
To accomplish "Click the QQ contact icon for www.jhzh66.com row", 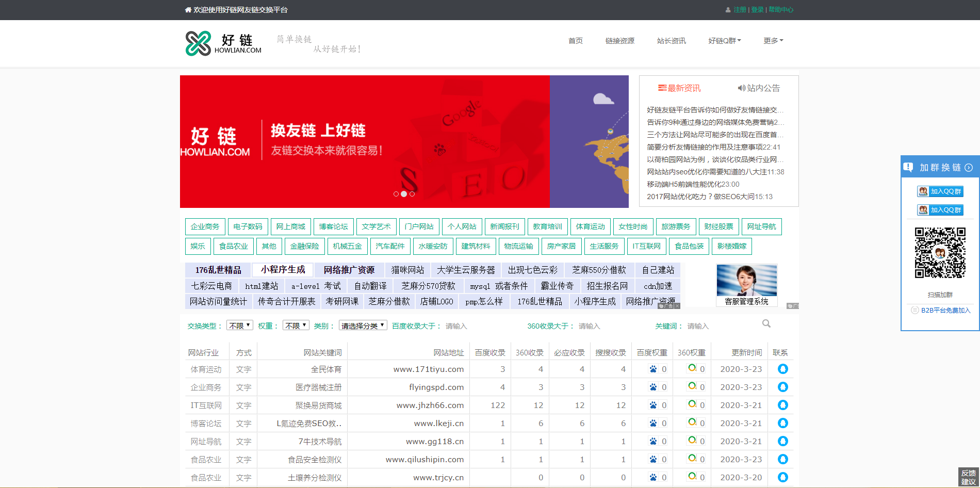I will tap(782, 405).
